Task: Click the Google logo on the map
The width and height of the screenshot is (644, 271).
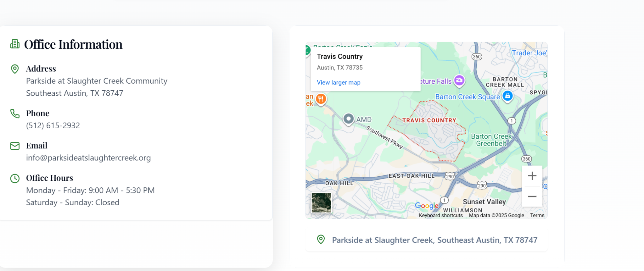Action: tap(427, 206)
